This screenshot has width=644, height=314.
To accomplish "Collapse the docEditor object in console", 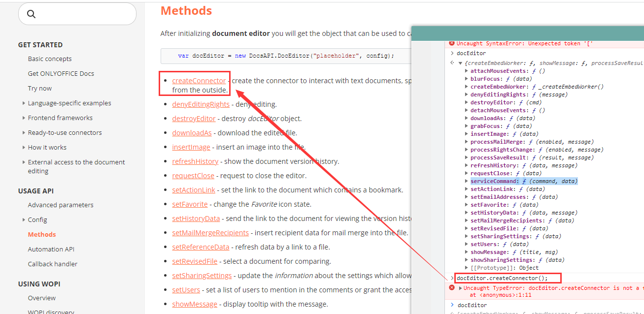I will (x=460, y=63).
